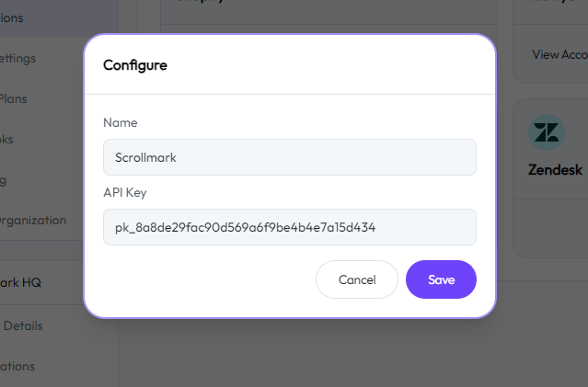Focus the API Key input field
The width and height of the screenshot is (588, 387).
[x=289, y=227]
